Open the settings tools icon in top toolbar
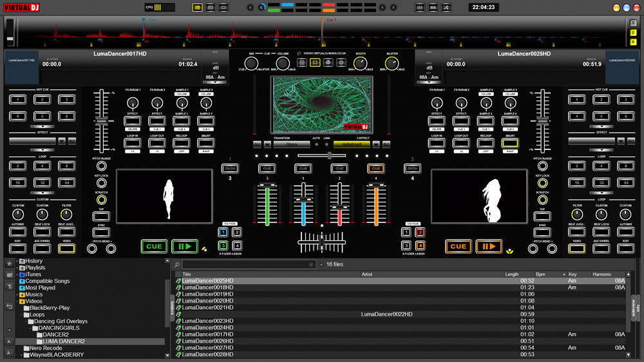644x362 pixels. tap(446, 7)
